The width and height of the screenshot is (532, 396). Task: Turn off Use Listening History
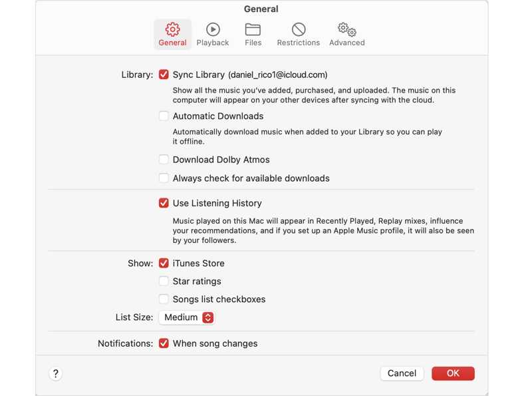[x=163, y=202]
